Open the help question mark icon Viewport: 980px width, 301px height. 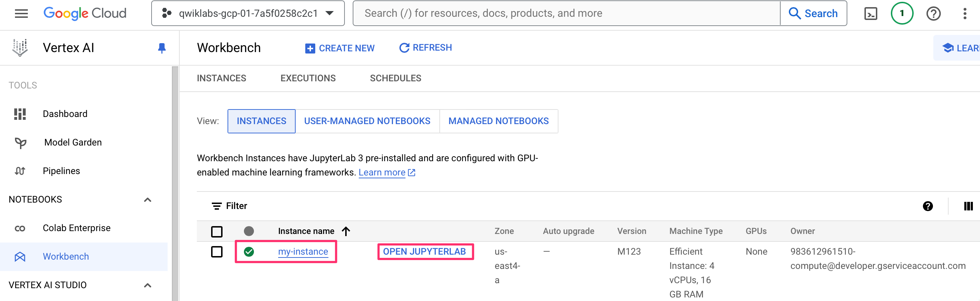(933, 14)
